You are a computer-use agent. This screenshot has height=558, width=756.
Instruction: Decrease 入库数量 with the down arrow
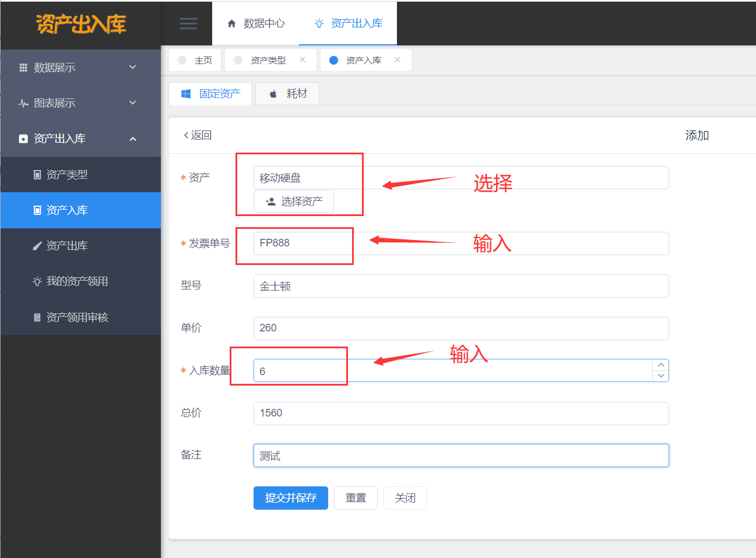(x=661, y=376)
